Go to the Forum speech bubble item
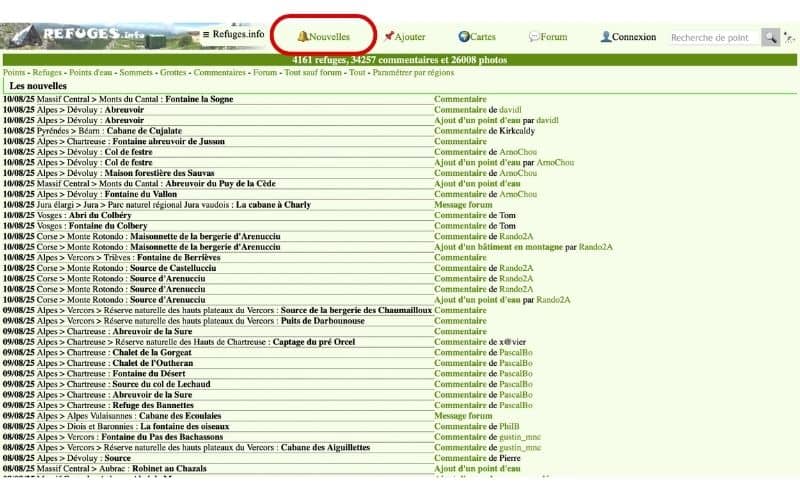The image size is (800, 500). pyautogui.click(x=548, y=37)
